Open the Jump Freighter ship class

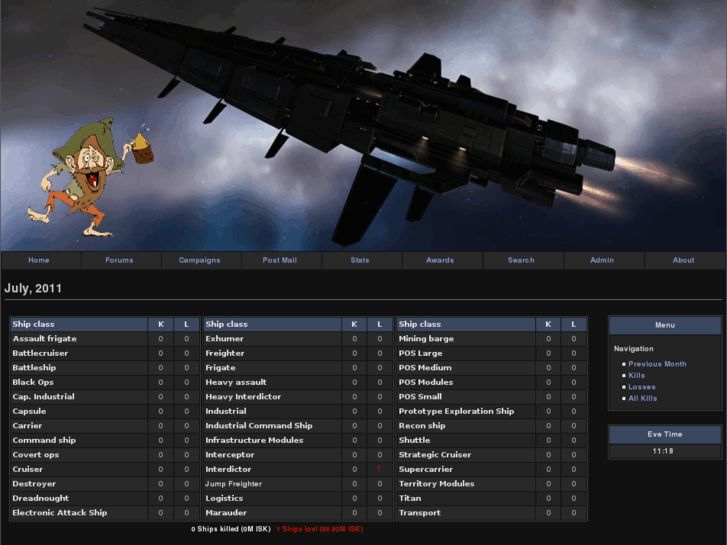[234, 484]
